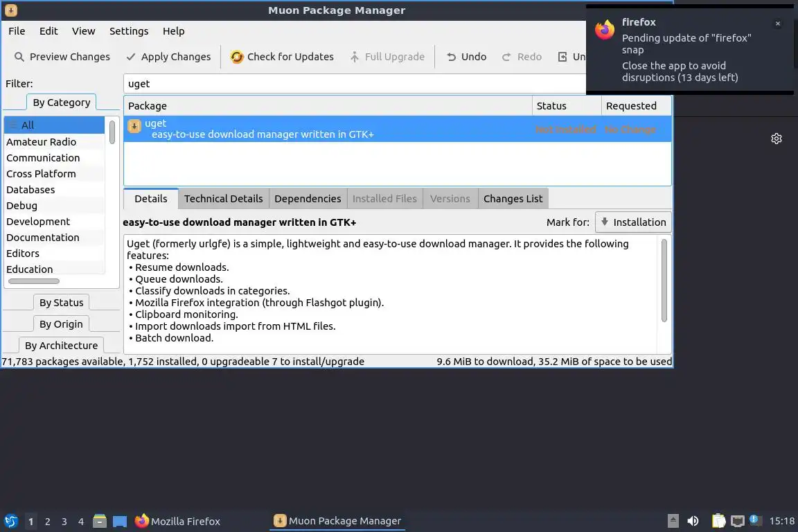798x532 pixels.
Task: Expand the By Architecture filter section
Action: pyautogui.click(x=61, y=345)
